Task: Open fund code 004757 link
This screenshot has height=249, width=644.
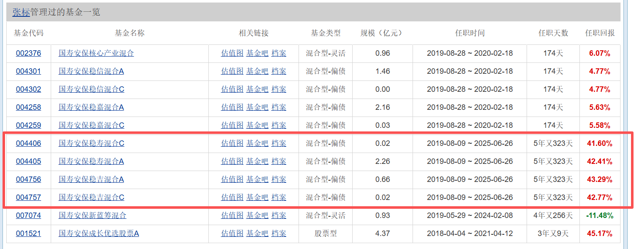Action: point(29,197)
